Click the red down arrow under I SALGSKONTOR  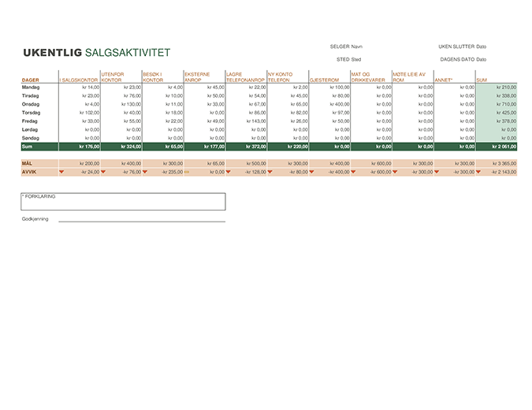tap(61, 172)
